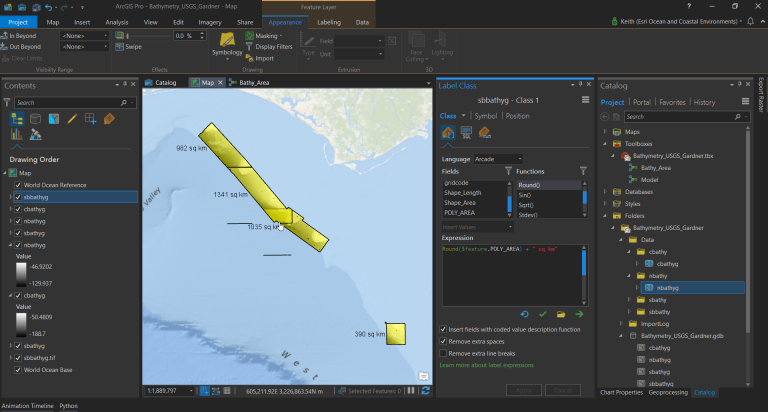Open the In Beyond None dropdown
Image resolution: width=768 pixels, height=412 pixels.
[x=84, y=36]
